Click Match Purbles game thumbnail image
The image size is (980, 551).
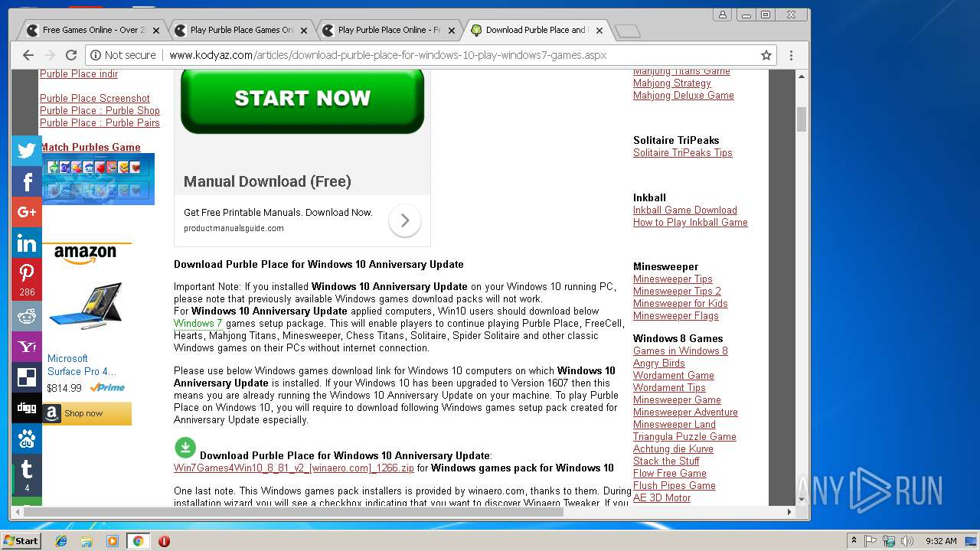98,179
